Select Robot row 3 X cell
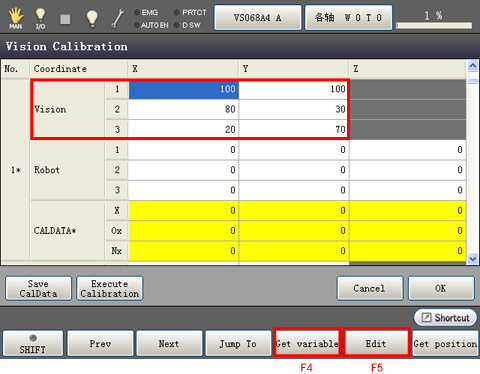This screenshot has width=480, height=374. click(184, 190)
